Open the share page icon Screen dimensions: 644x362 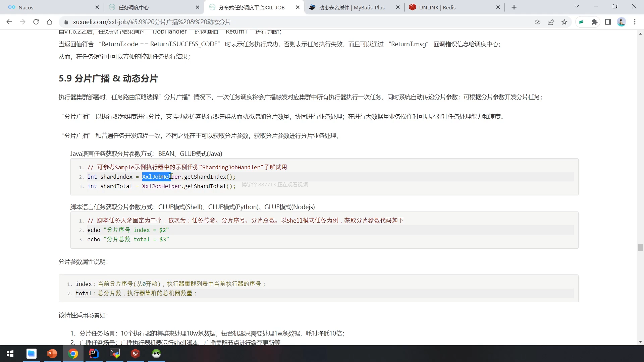click(551, 22)
